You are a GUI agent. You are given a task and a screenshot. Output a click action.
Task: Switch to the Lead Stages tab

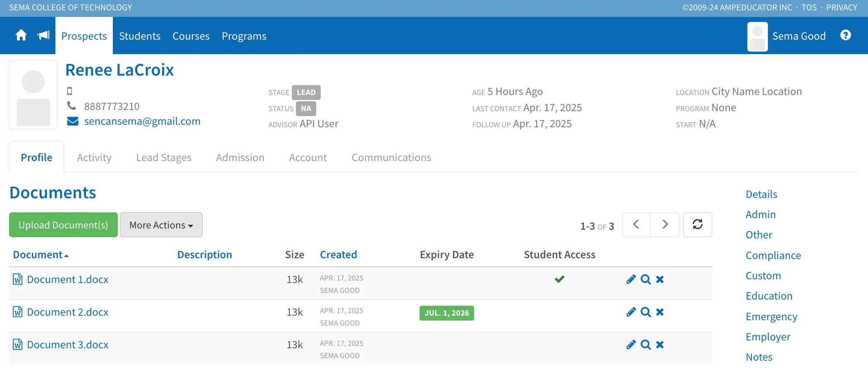[x=164, y=158]
